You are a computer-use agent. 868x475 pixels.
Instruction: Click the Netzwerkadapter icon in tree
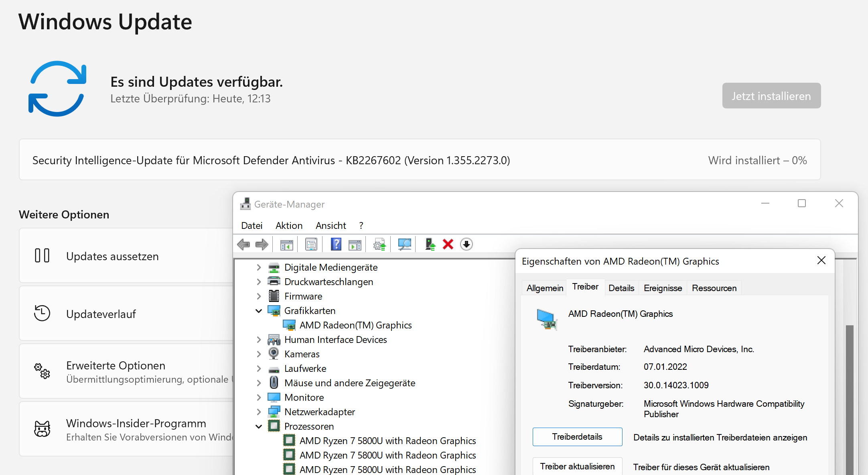pos(274,412)
